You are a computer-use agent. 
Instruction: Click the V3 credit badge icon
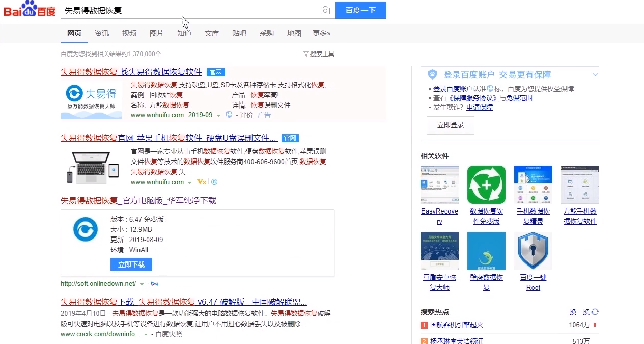pyautogui.click(x=201, y=182)
